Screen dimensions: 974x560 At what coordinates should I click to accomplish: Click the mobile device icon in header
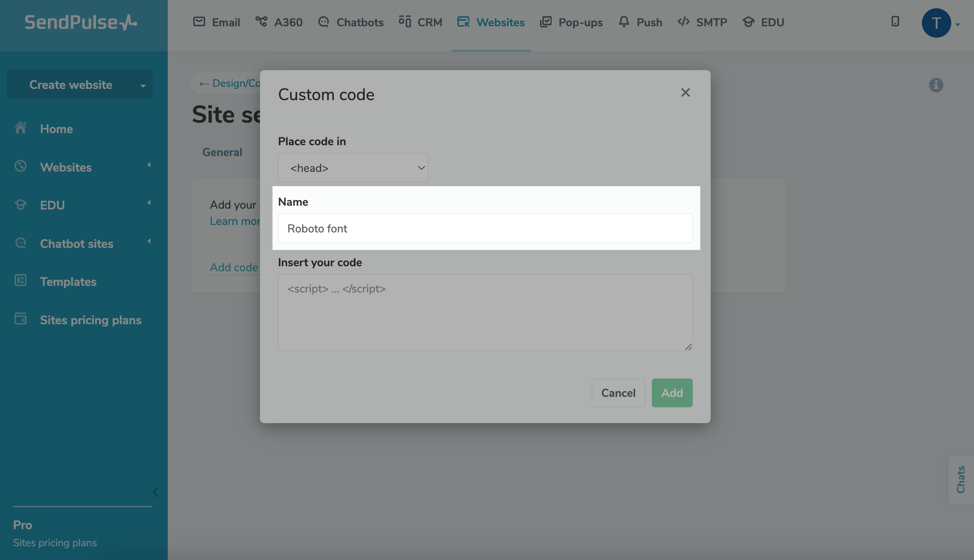(x=895, y=22)
